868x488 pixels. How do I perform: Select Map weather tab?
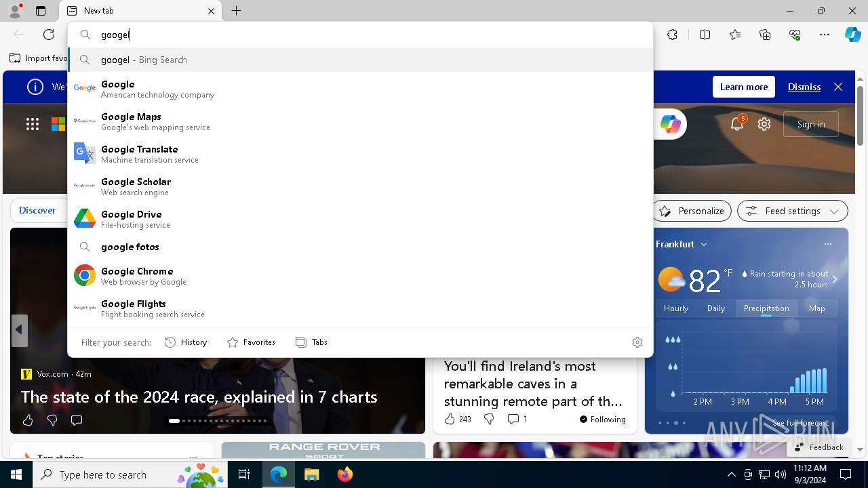point(816,308)
